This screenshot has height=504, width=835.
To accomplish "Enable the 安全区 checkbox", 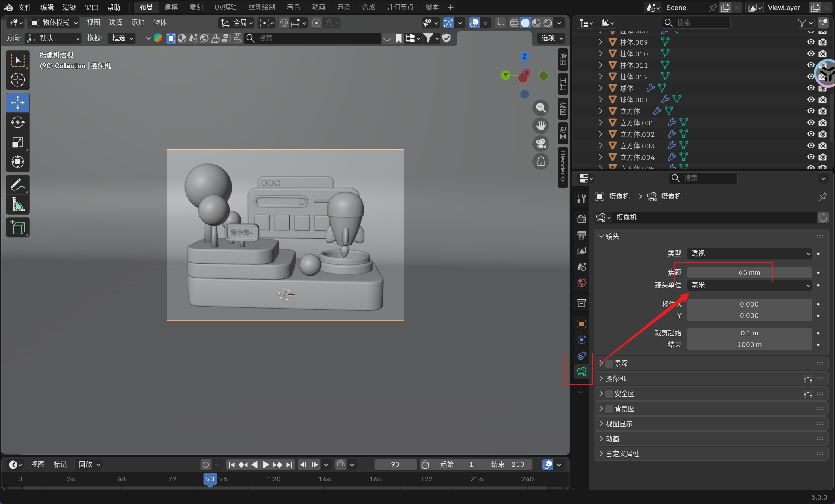I will pyautogui.click(x=609, y=394).
